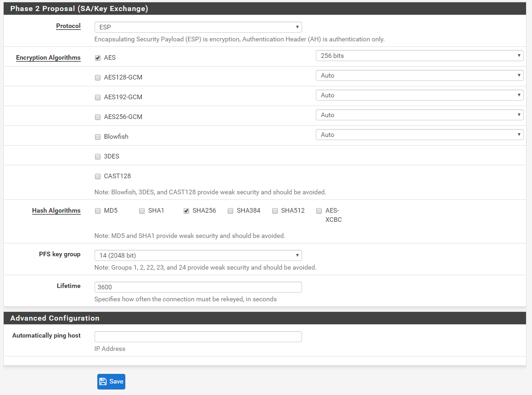Click the Hash Algorithms help label
Viewport: 532px width, 395px height.
tap(56, 210)
